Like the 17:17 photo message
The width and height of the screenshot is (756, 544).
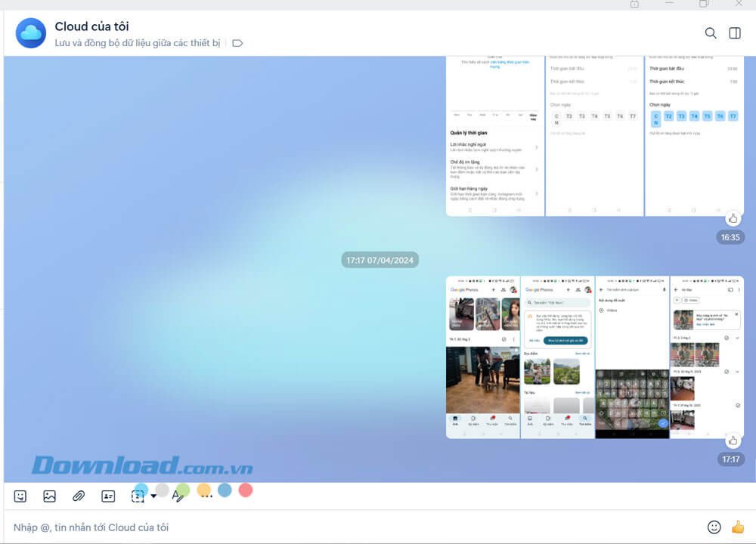tap(733, 440)
